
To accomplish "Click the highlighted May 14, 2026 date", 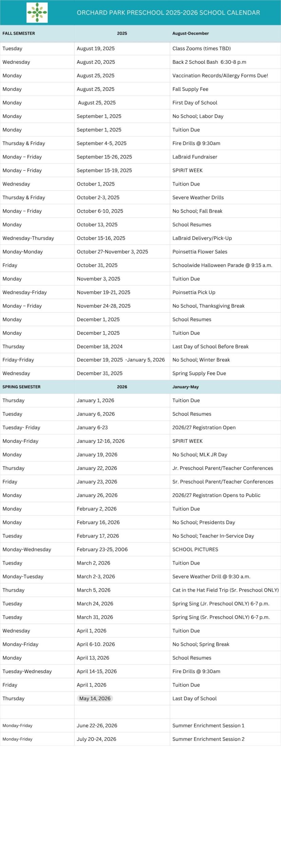I will point(95,698).
